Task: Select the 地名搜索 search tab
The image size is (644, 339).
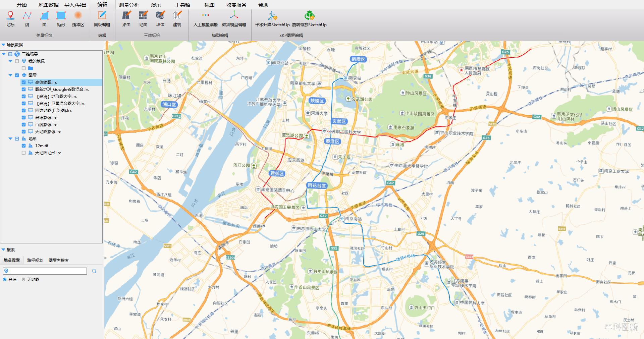Action: point(12,260)
